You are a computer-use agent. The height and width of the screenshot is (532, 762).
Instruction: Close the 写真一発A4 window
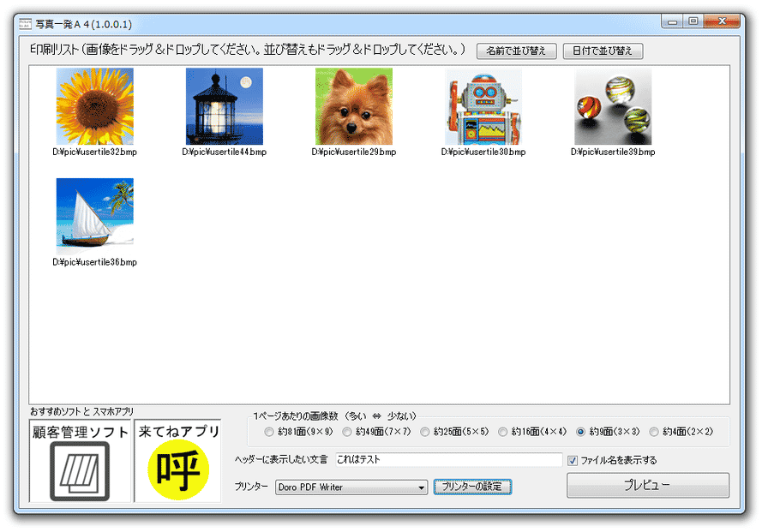pyautogui.click(x=723, y=21)
